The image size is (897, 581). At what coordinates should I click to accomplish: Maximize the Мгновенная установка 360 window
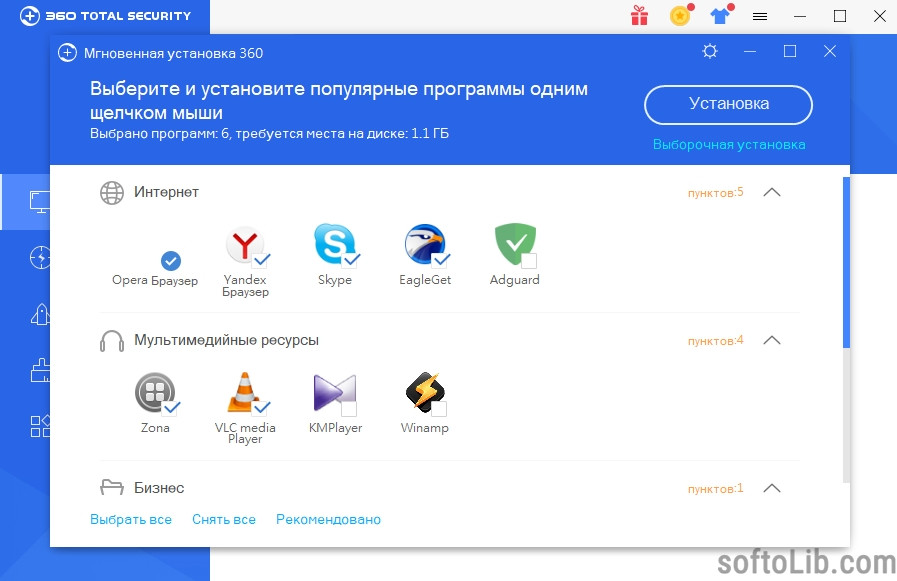pyautogui.click(x=790, y=51)
